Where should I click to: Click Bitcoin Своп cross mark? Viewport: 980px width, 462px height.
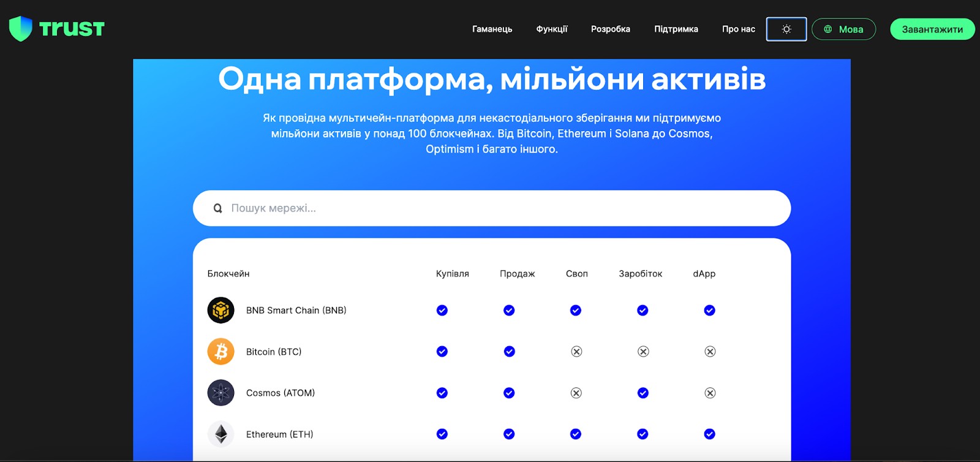576,352
